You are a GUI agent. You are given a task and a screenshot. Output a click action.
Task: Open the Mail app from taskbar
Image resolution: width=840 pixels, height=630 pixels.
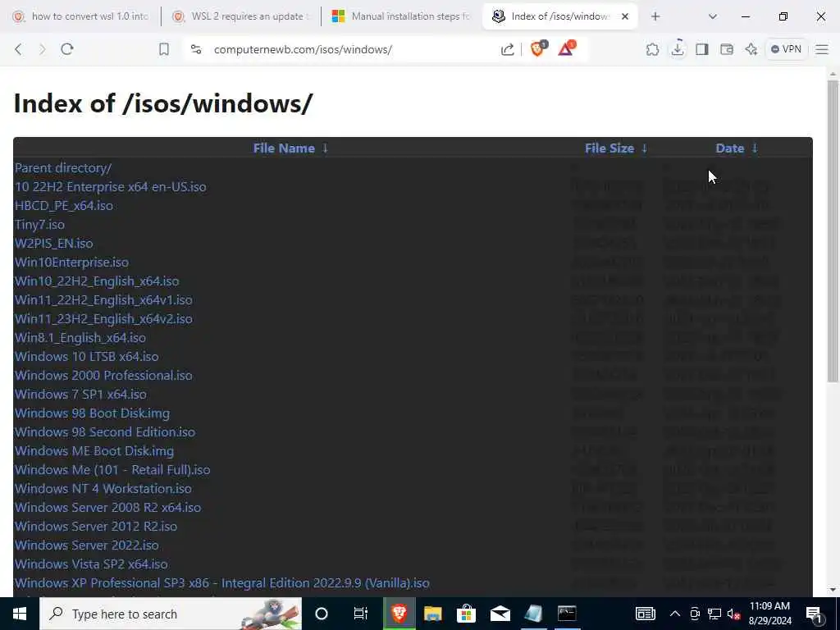500,614
